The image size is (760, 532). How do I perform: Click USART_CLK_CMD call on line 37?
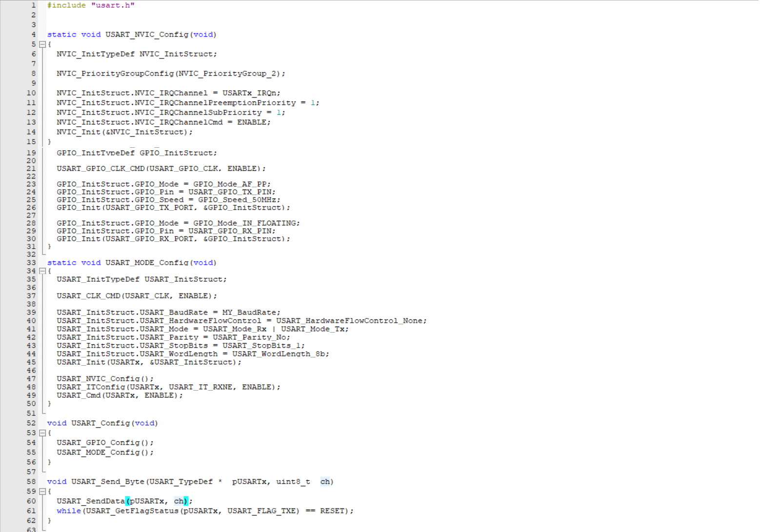(88, 296)
